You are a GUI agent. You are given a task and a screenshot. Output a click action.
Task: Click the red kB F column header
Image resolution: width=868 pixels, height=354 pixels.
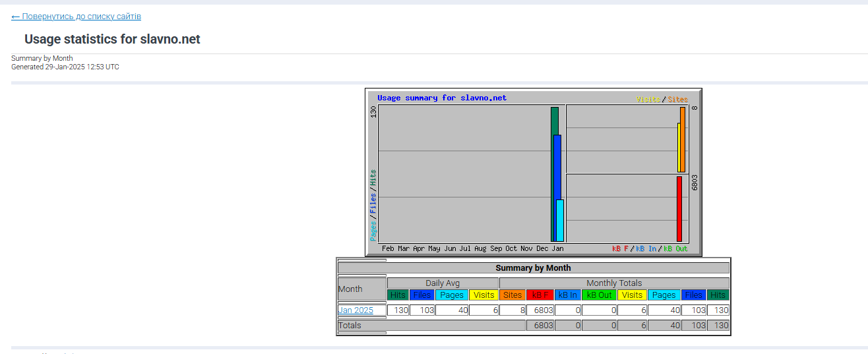click(x=540, y=295)
